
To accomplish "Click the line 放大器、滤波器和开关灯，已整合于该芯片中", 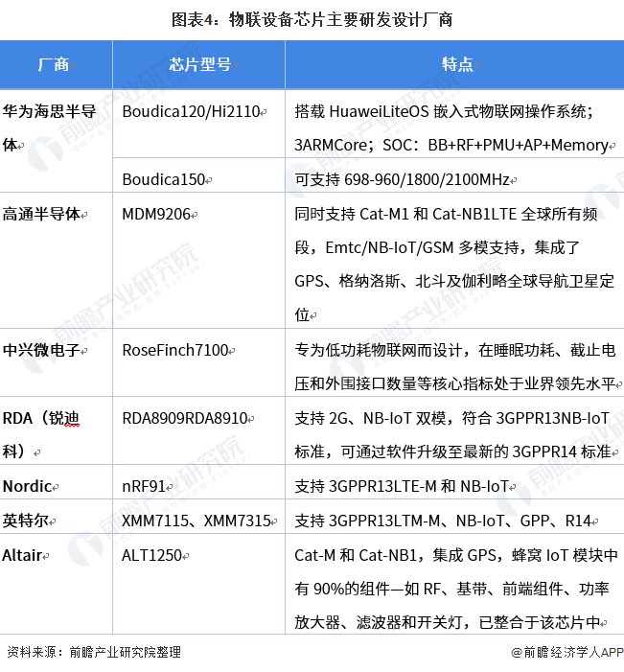I will pos(447,622).
